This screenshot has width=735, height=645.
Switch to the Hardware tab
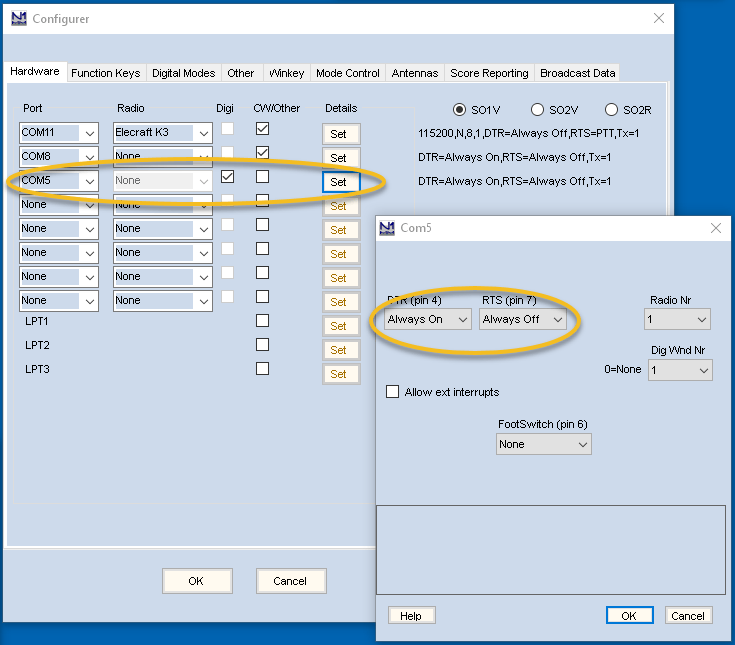(35, 71)
